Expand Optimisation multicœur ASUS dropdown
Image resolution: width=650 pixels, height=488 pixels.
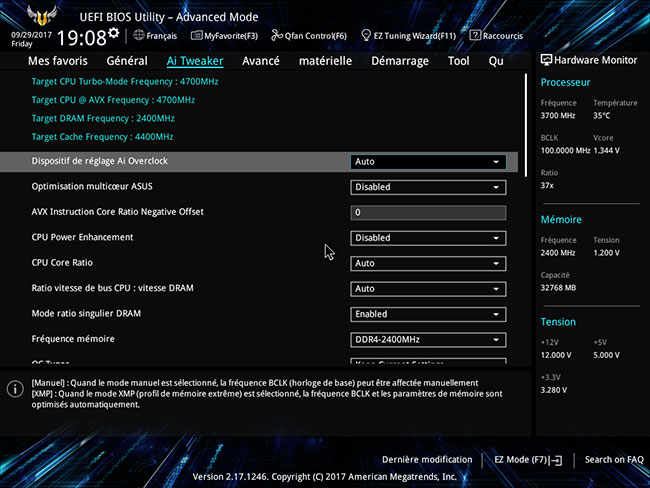coord(428,187)
